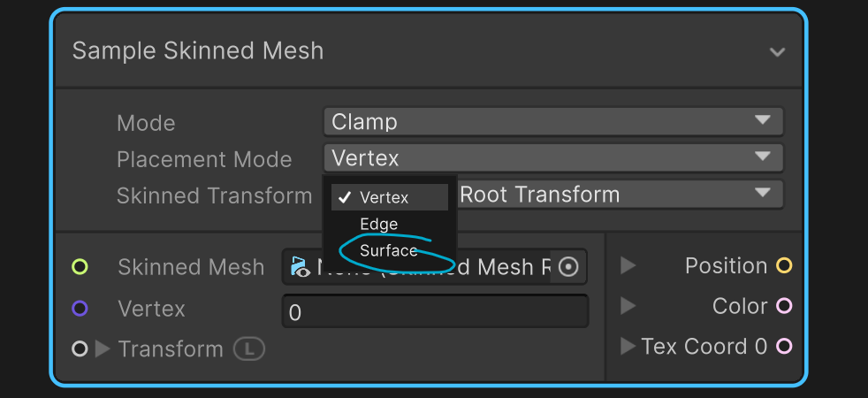Select Surface from the placement menu
This screenshot has width=868, height=398.
[389, 251]
